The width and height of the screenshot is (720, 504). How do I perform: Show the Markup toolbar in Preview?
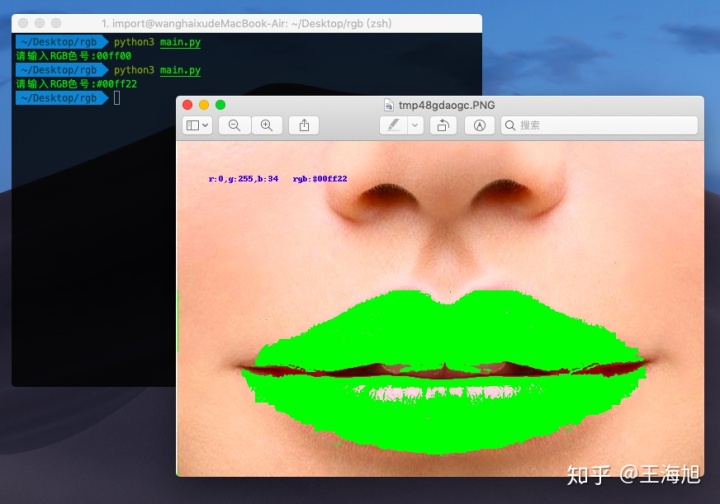[479, 125]
